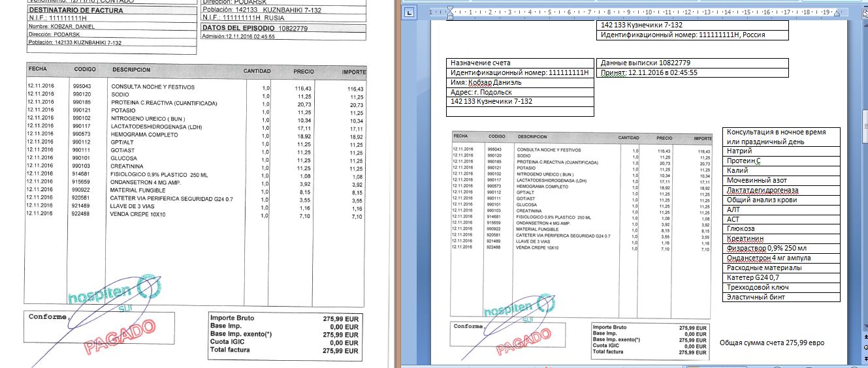The image size is (868, 368).
Task: Click the 'Лактатдегидрогеназа' cell
Action: (782, 190)
